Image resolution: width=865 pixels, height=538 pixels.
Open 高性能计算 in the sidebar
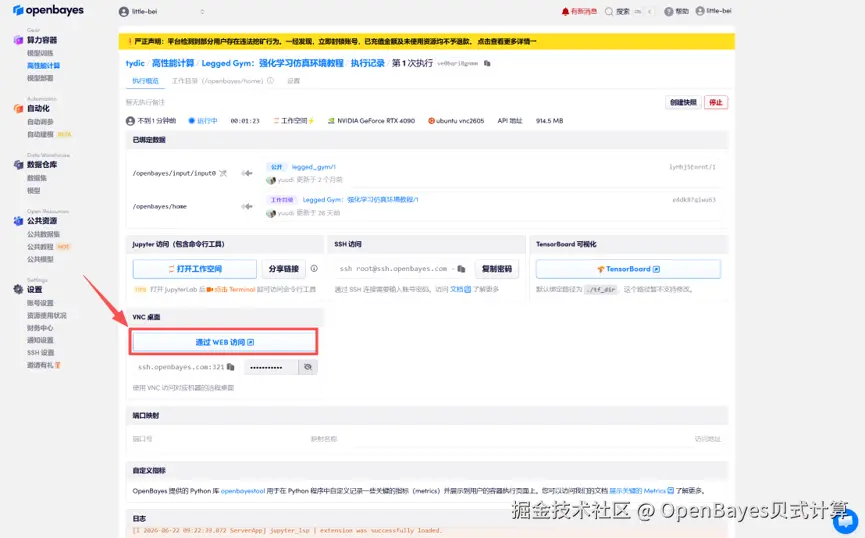point(44,66)
